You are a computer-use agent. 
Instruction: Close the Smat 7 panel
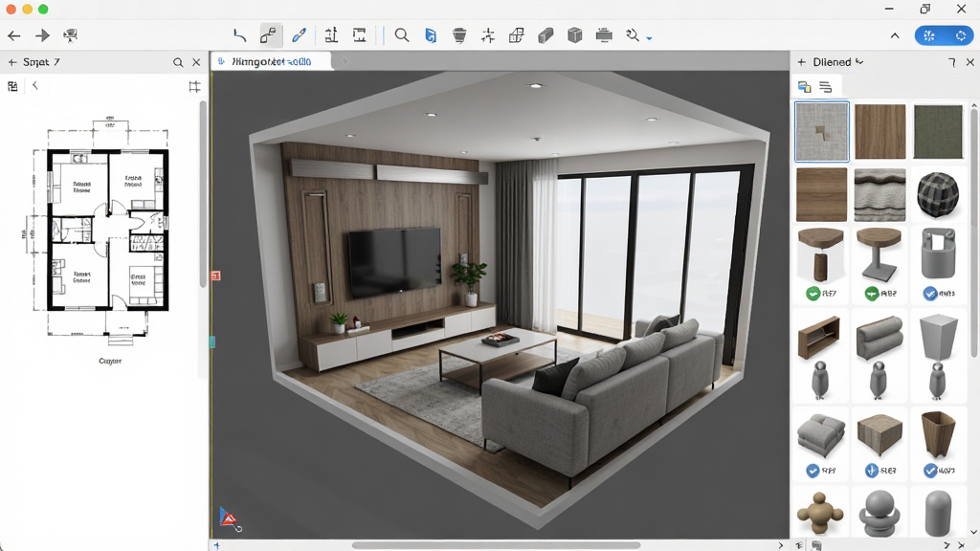[x=196, y=62]
